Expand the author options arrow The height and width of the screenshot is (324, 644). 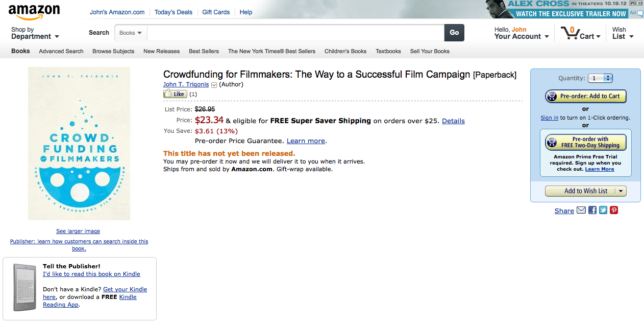tap(214, 85)
